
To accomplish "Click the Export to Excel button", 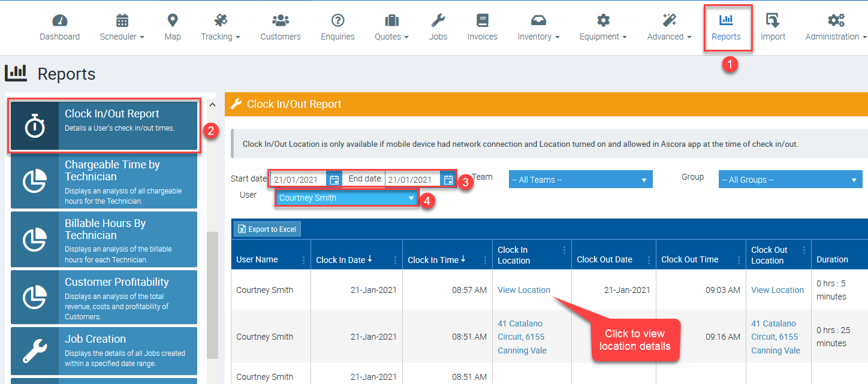I will [x=267, y=229].
